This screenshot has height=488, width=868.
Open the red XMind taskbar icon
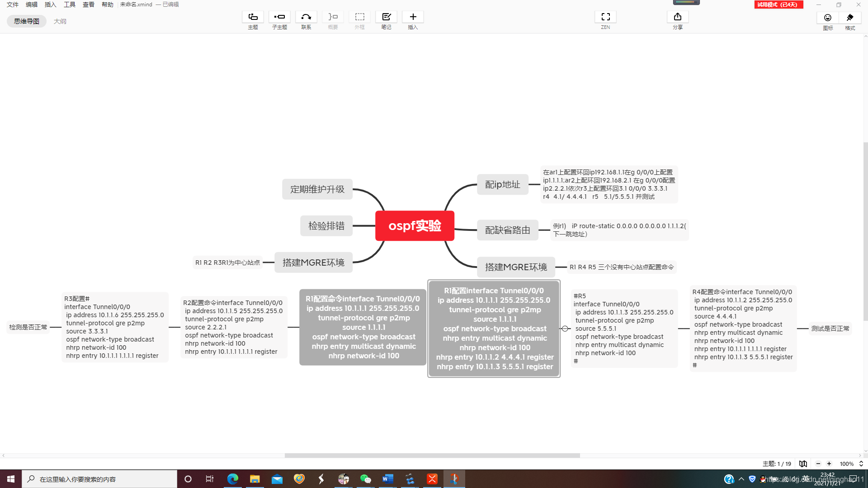tap(432, 479)
